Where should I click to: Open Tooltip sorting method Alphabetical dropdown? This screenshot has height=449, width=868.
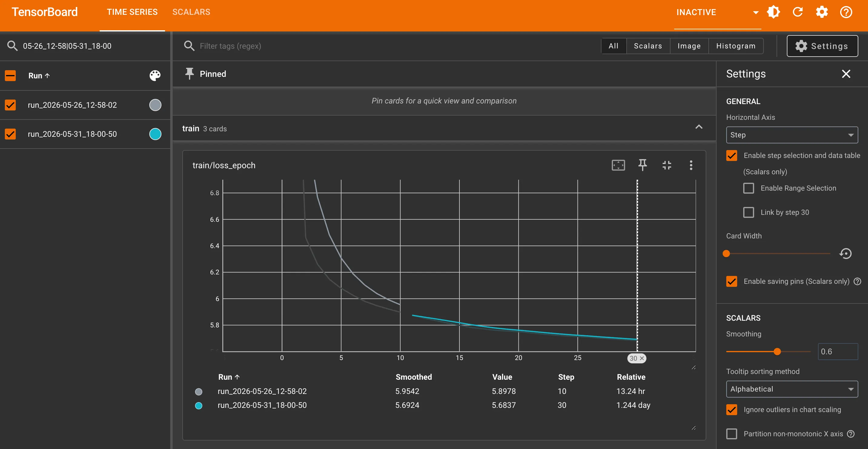[792, 389]
